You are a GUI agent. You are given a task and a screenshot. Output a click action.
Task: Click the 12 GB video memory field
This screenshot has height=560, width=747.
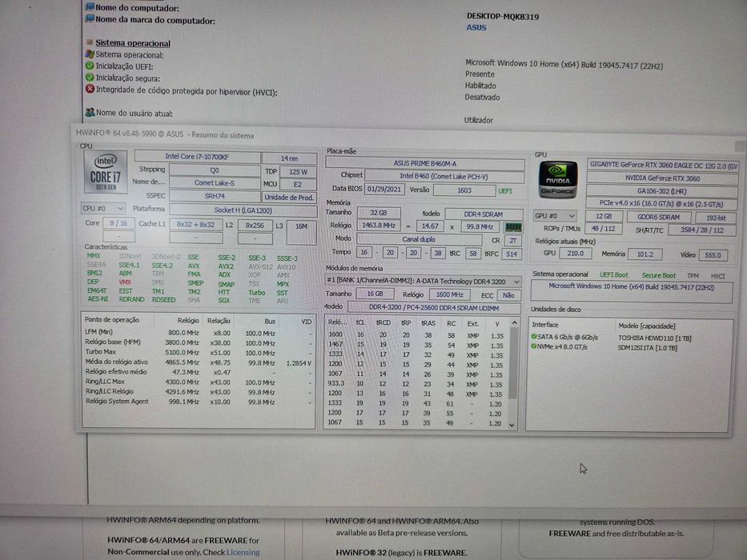[603, 216]
